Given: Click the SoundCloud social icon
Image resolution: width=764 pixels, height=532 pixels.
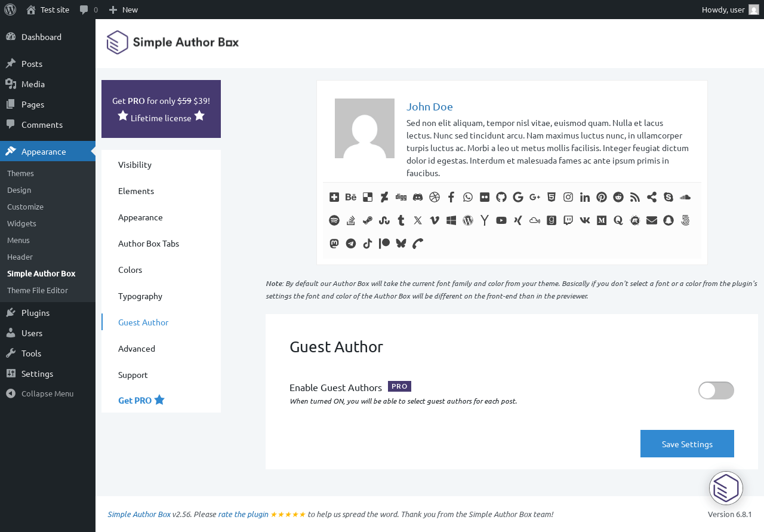Looking at the screenshot, I should pyautogui.click(x=685, y=197).
